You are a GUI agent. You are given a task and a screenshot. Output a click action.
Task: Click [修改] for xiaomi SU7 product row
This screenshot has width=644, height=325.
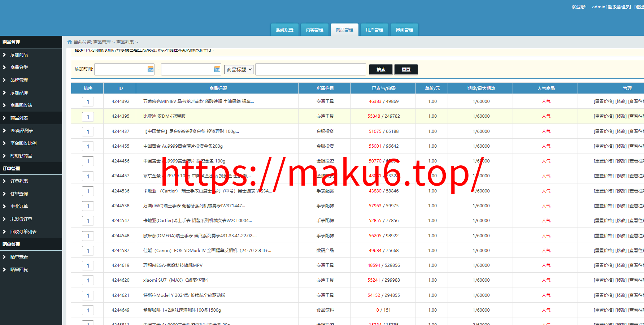point(621,280)
